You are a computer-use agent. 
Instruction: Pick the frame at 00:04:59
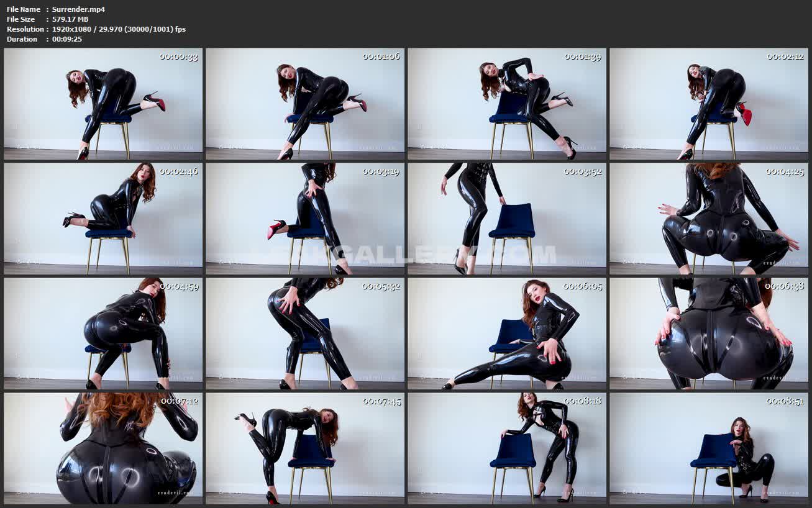pos(103,333)
